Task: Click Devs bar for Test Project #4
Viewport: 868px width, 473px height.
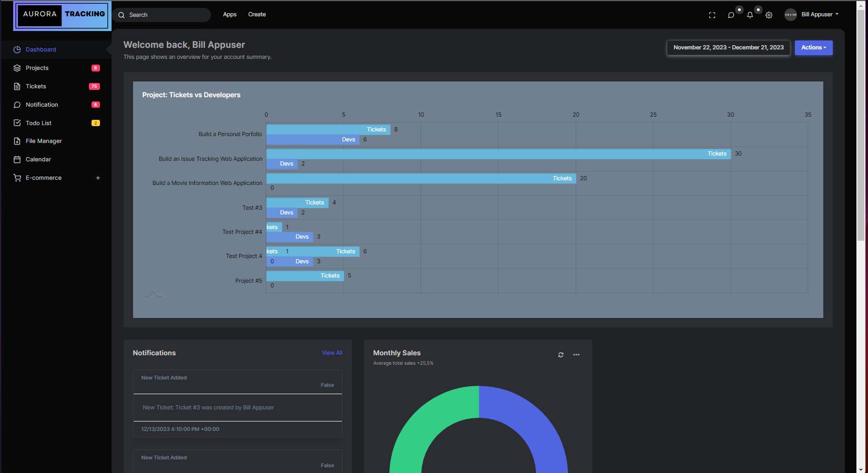Action: pyautogui.click(x=290, y=237)
